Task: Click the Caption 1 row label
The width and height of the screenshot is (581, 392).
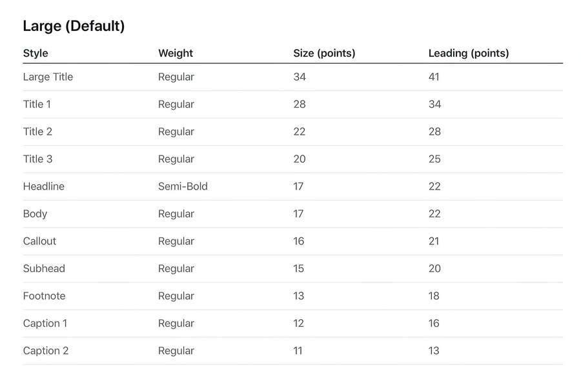Action: pyautogui.click(x=45, y=324)
